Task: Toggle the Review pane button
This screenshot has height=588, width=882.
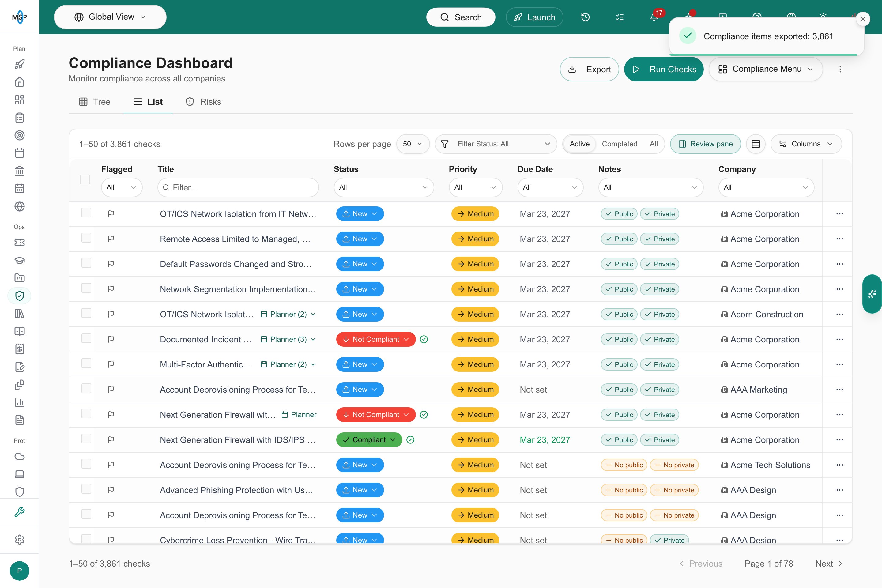Action: [x=705, y=144]
